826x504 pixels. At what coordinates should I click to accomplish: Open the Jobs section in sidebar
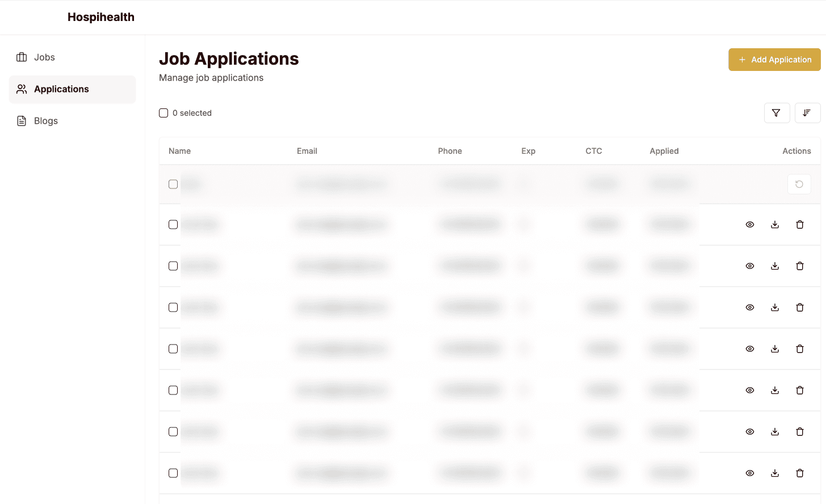pos(44,57)
